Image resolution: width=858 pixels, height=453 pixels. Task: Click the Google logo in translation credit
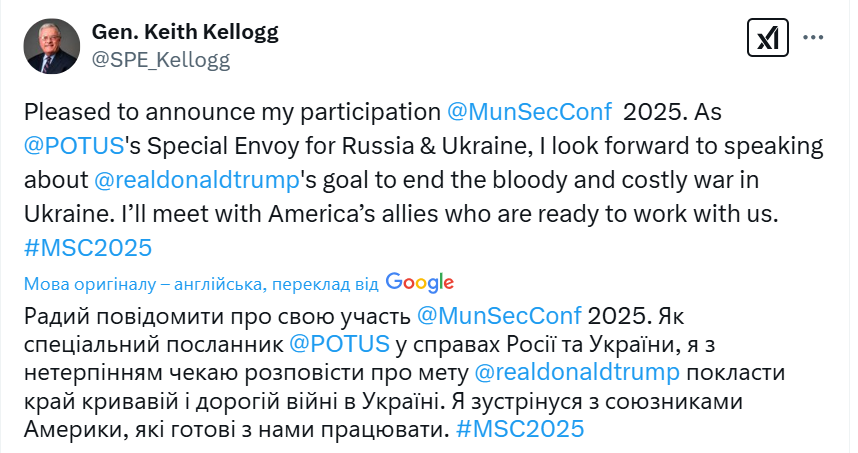click(x=419, y=283)
